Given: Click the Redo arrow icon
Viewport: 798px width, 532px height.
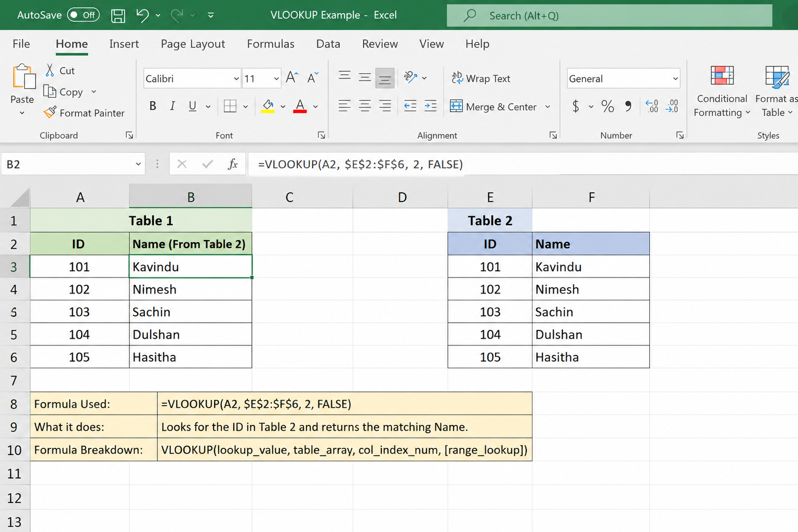Looking at the screenshot, I should (x=177, y=15).
